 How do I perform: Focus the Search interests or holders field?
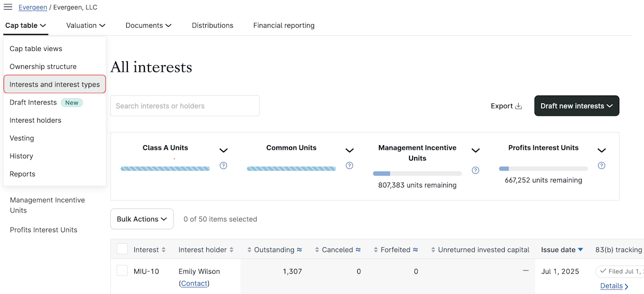[x=185, y=106]
